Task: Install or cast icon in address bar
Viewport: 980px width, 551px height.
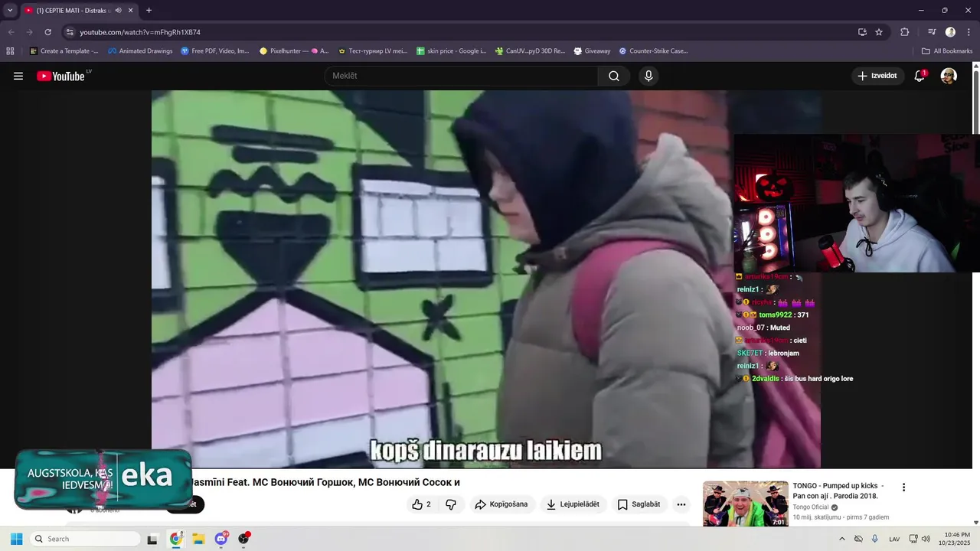Action: point(862,32)
